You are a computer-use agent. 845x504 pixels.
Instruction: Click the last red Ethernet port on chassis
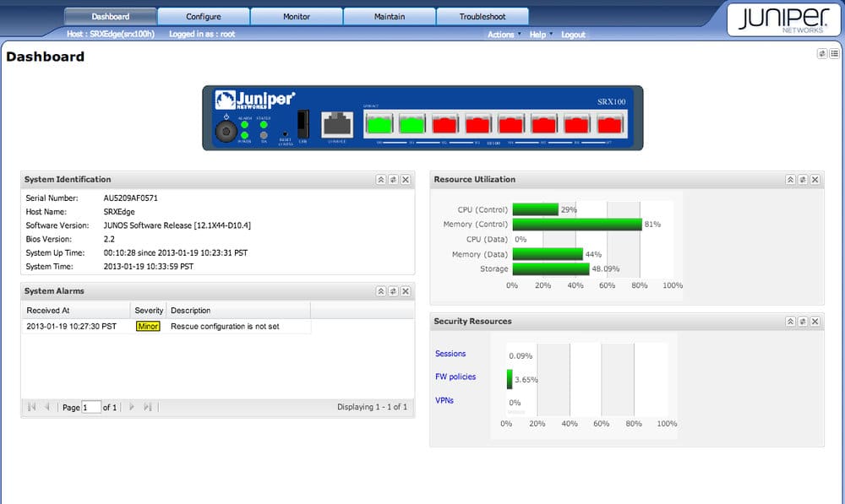[609, 124]
